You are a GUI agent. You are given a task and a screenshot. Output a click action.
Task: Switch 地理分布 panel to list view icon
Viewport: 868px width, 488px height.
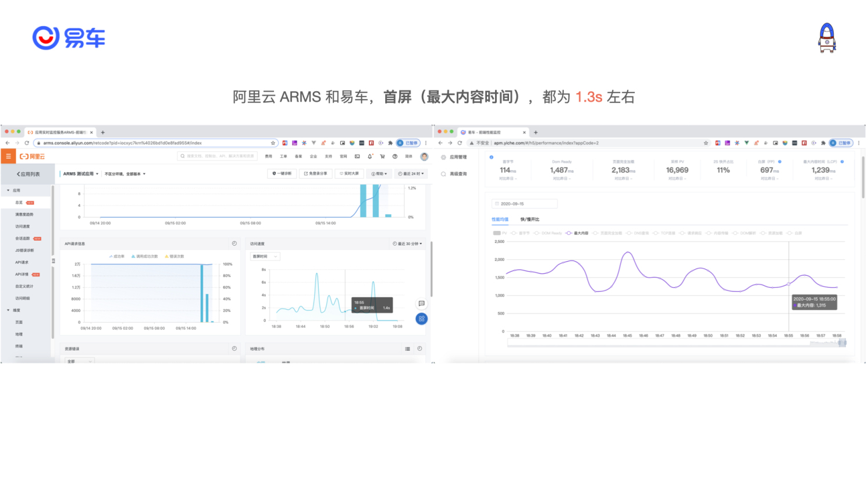(407, 349)
